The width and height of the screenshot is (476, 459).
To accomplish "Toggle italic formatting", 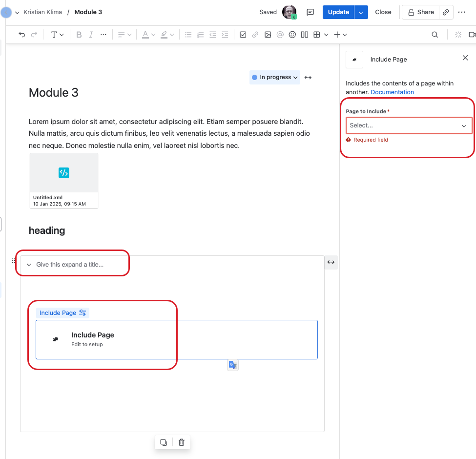I will tap(91, 35).
